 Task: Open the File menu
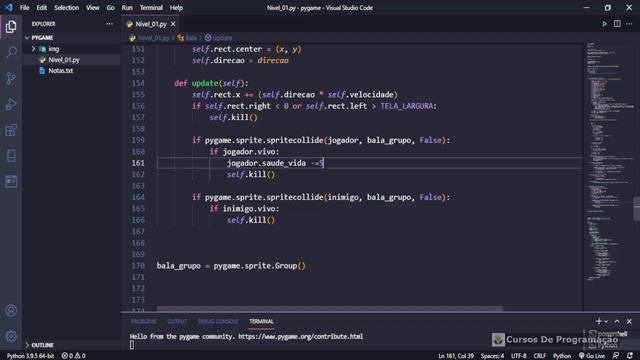pos(24,8)
